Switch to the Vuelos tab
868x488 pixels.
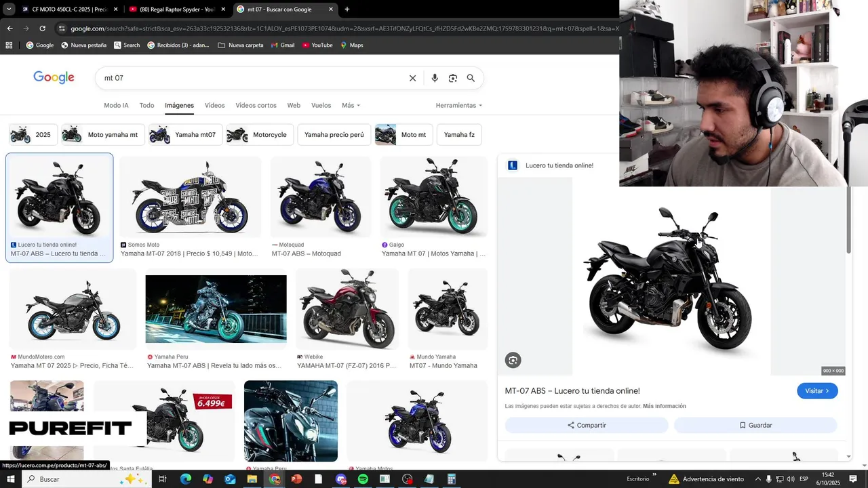pos(321,106)
